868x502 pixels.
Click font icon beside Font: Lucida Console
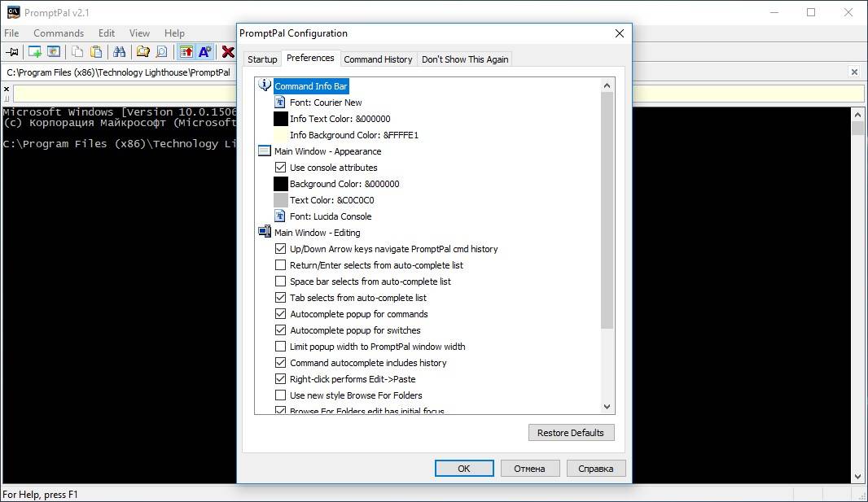[280, 216]
